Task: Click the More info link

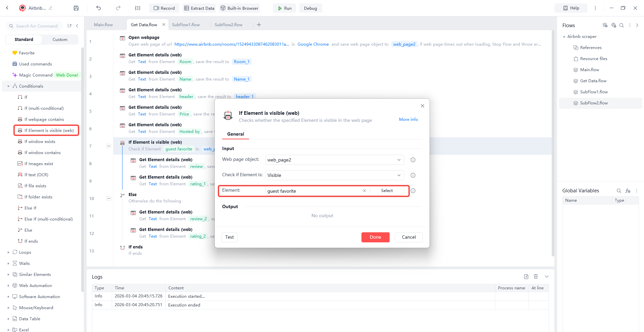Action: coord(408,119)
